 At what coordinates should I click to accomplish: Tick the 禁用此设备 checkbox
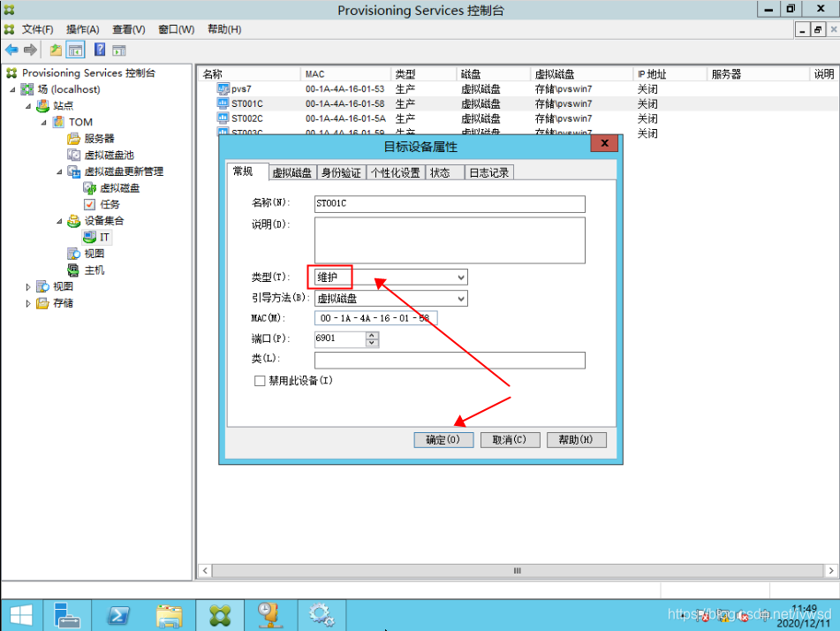pyautogui.click(x=260, y=381)
